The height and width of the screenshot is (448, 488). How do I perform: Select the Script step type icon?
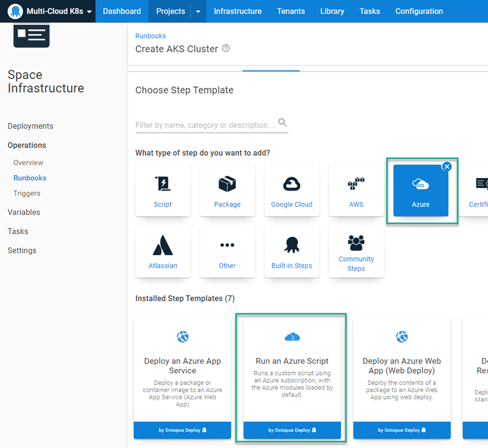162,190
